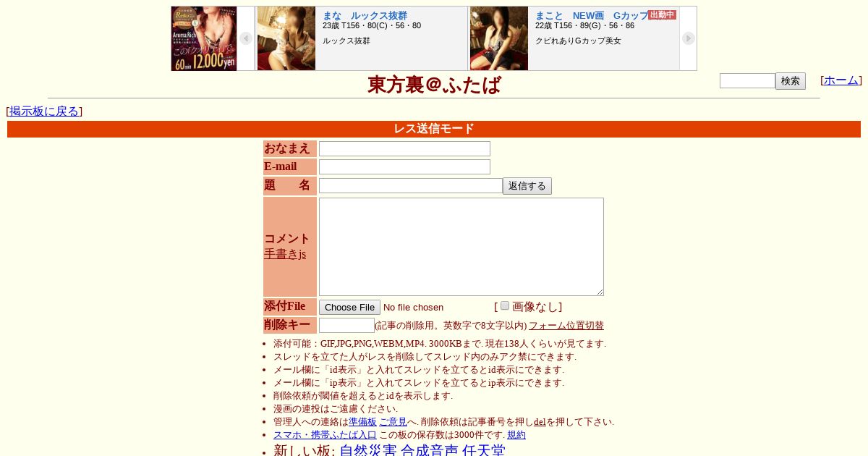Click the previous arrow in the ad carousel
The image size is (868, 456).
point(246,38)
